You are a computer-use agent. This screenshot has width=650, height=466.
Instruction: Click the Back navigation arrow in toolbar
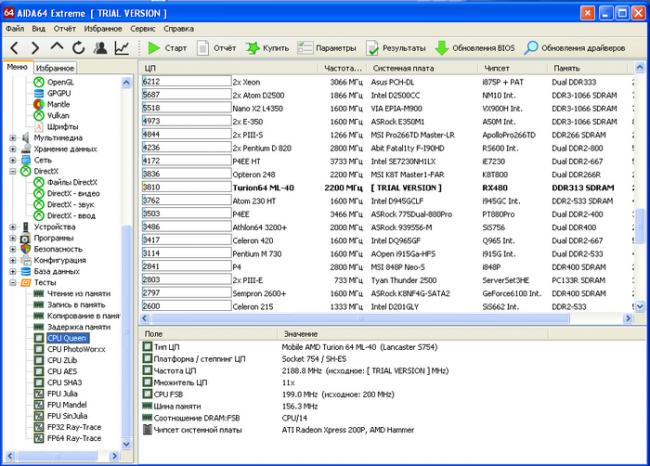click(x=15, y=47)
